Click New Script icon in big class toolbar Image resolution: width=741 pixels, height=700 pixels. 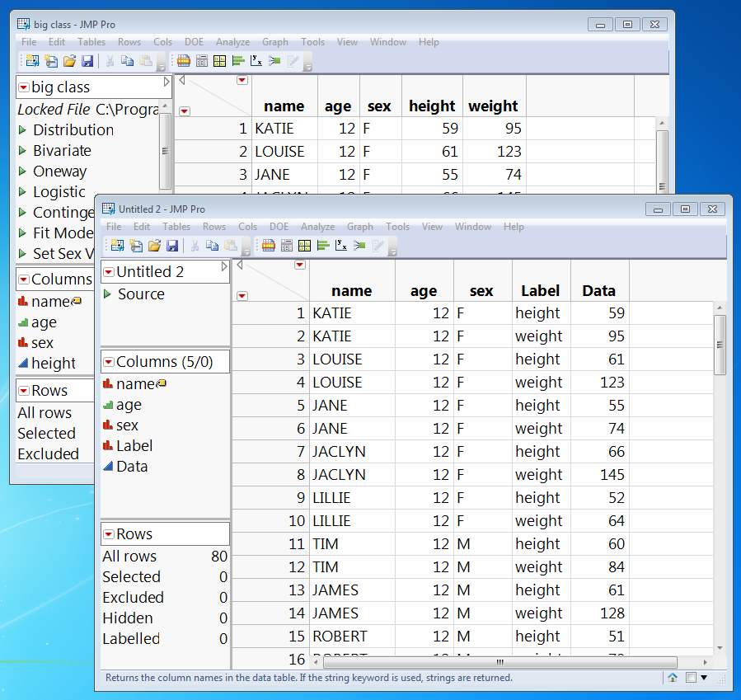click(51, 60)
